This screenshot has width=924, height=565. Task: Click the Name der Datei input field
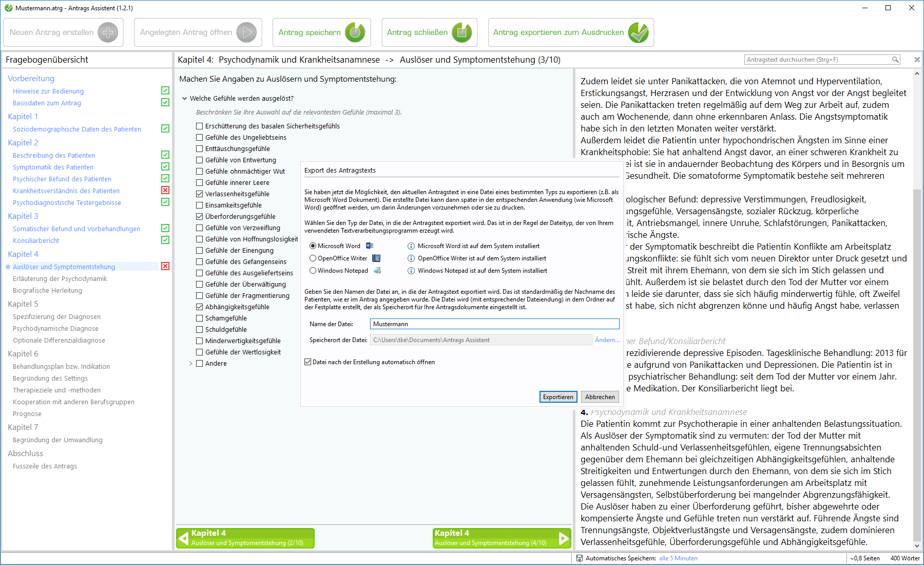point(494,324)
